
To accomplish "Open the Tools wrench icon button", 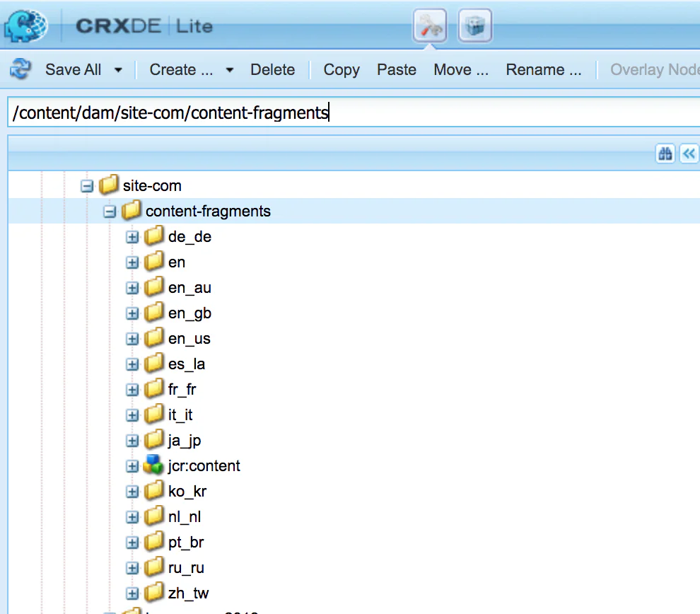I will 430,25.
